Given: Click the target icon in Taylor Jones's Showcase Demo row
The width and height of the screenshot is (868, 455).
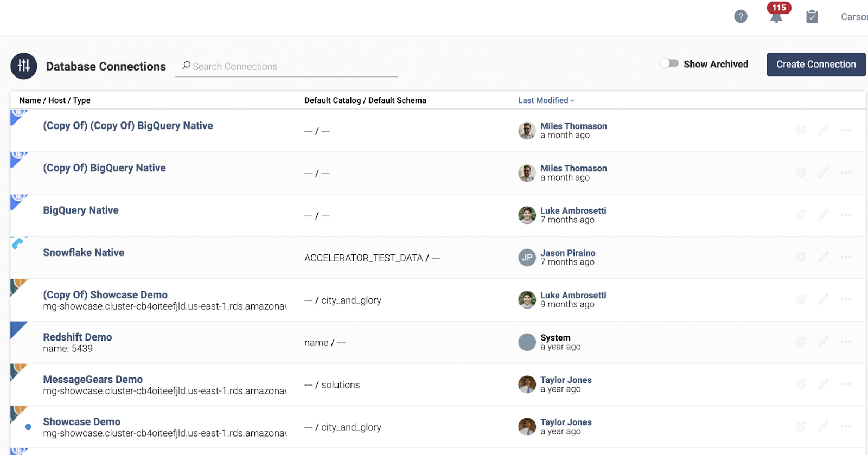Looking at the screenshot, I should (x=801, y=426).
